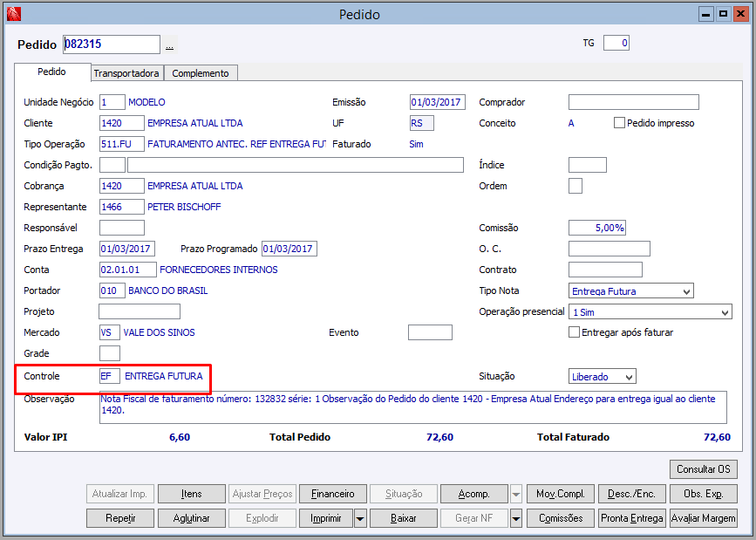Click the Valor IPI value 6,60
The width and height of the screenshot is (756, 540).
[x=180, y=437]
